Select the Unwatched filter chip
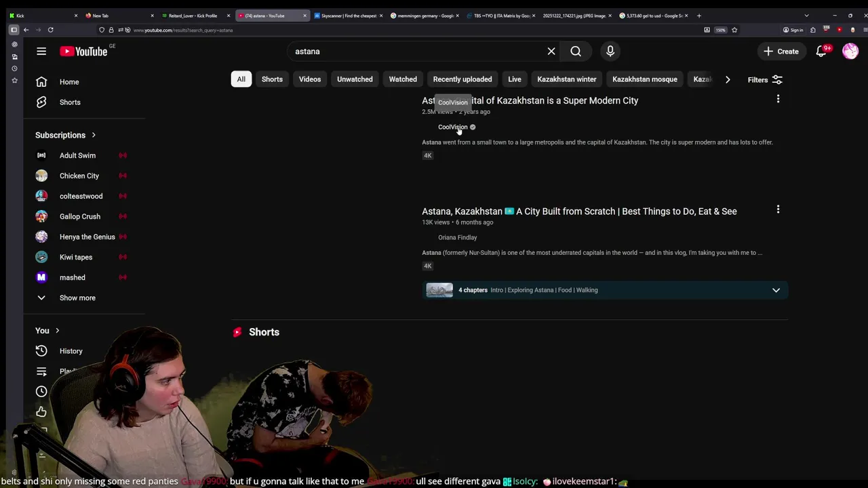The width and height of the screenshot is (868, 488). [355, 79]
